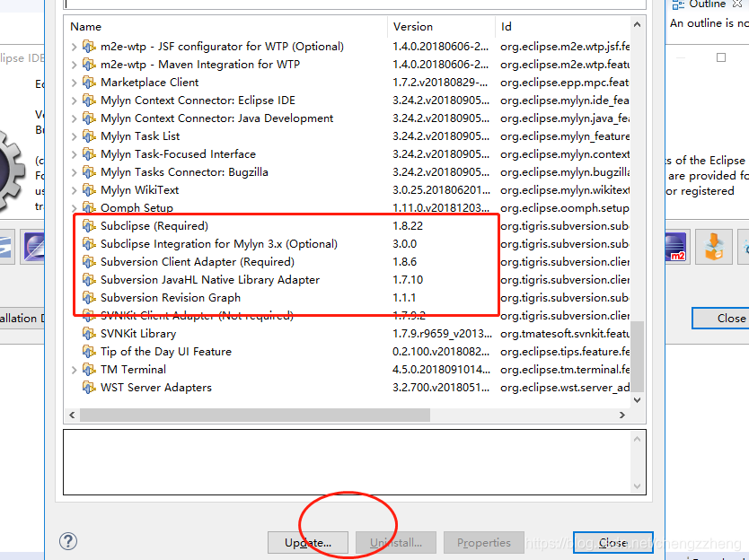Sort features by Id column header
This screenshot has height=560, width=749.
(563, 27)
